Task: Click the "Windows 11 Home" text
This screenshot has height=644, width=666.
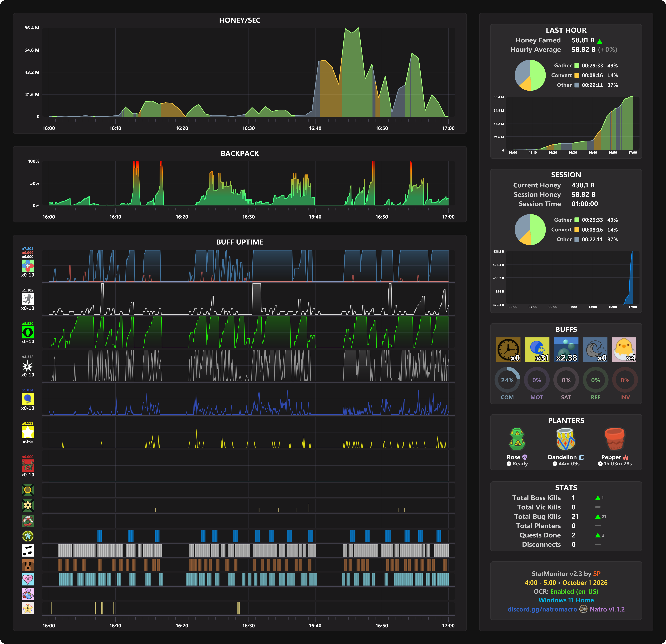Action: (x=566, y=600)
